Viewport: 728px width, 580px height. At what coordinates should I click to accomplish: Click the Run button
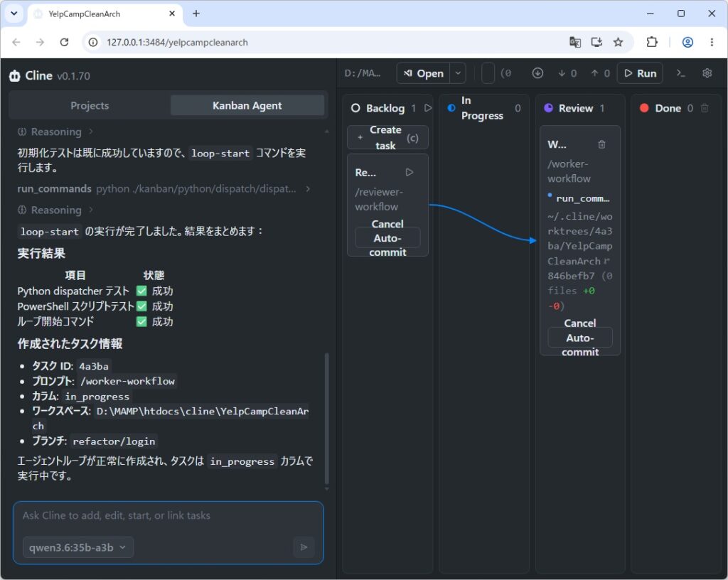[640, 73]
